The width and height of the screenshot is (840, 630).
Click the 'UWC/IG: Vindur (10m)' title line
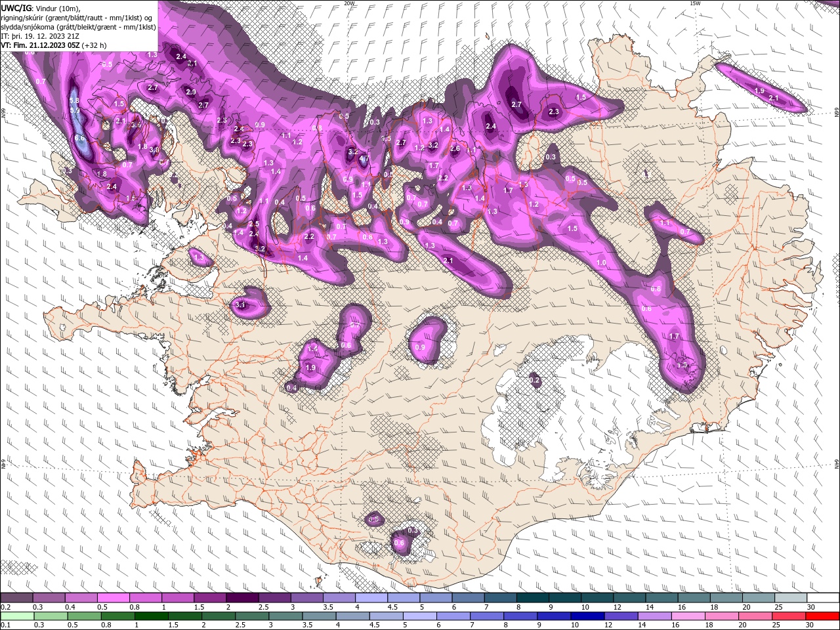41,8
